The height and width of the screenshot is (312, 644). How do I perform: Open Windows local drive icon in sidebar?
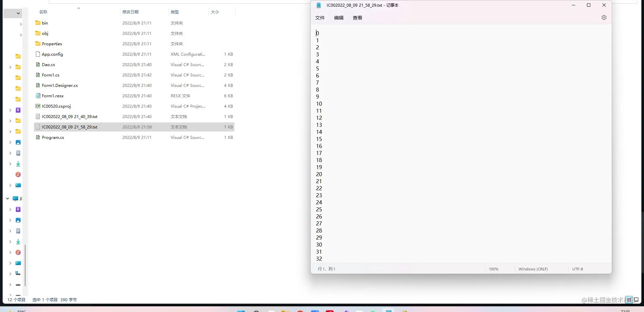coord(18,274)
